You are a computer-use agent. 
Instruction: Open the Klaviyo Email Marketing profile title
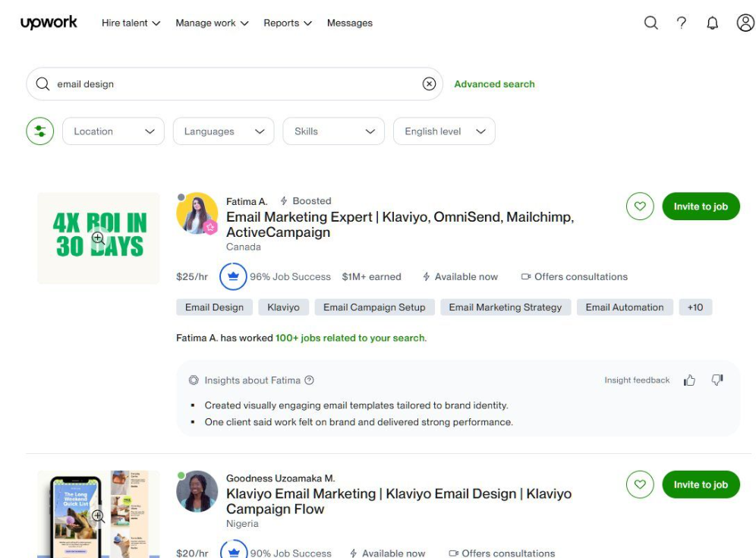click(398, 501)
